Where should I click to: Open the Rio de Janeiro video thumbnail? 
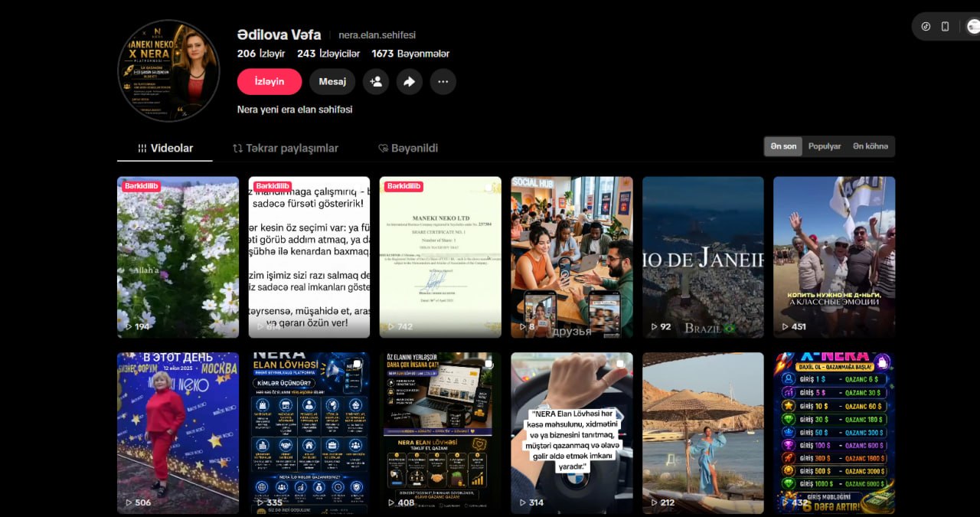(703, 257)
